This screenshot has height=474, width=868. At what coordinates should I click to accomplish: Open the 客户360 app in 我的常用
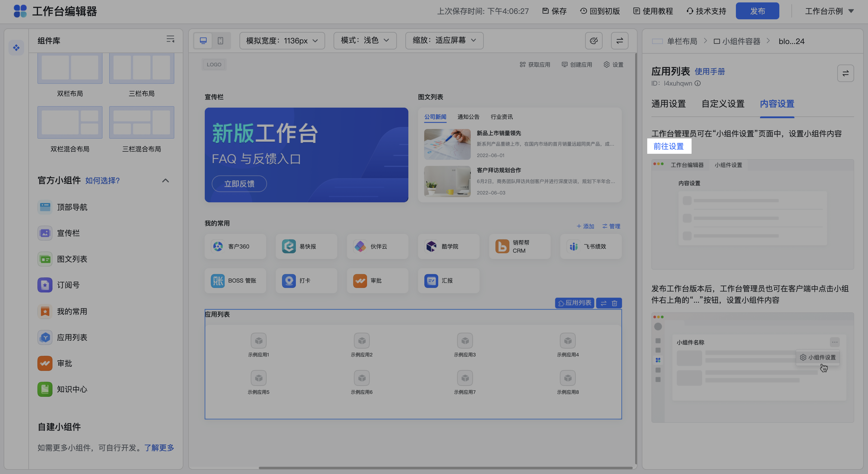tap(235, 246)
